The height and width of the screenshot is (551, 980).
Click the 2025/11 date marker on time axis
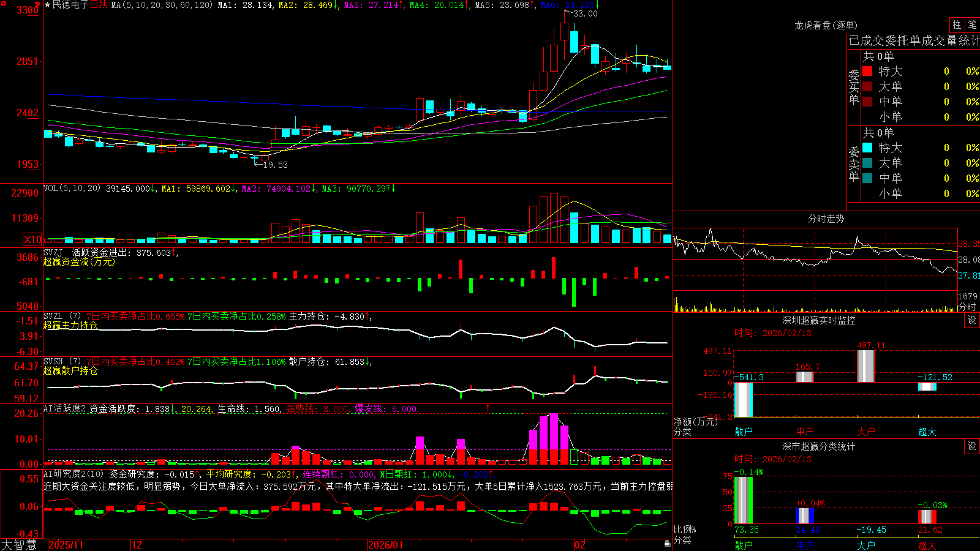(66, 545)
